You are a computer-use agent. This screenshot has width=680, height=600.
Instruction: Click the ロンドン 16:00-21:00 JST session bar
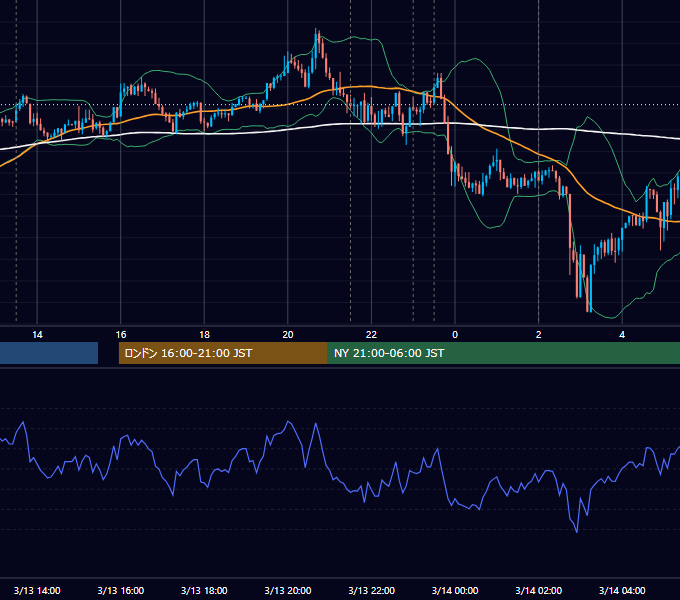[x=223, y=353]
